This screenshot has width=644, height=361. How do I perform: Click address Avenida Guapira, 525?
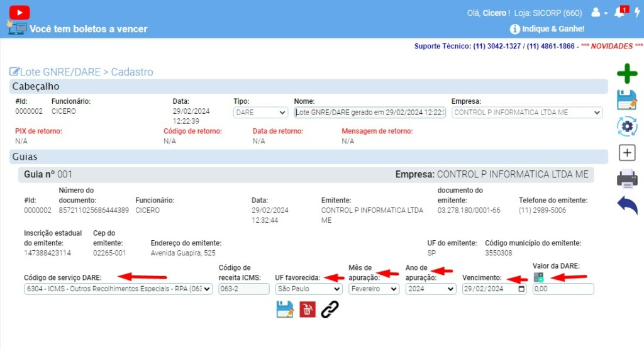(183, 253)
